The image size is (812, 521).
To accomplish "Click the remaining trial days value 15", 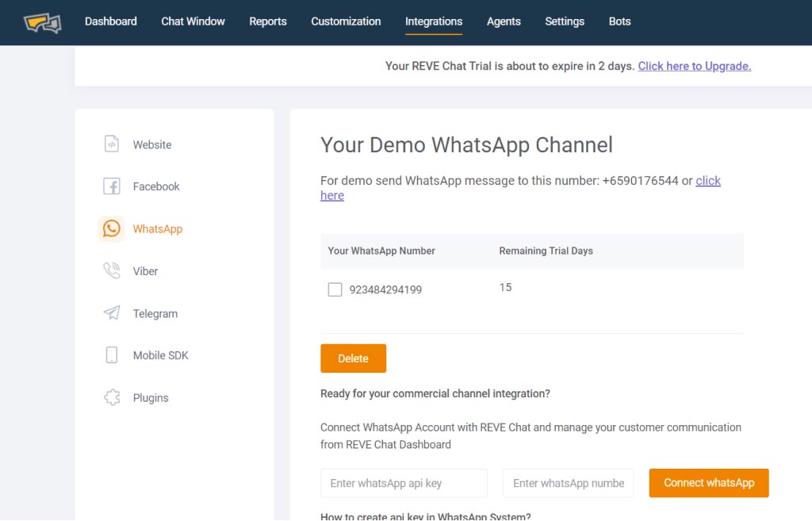I will (x=505, y=287).
